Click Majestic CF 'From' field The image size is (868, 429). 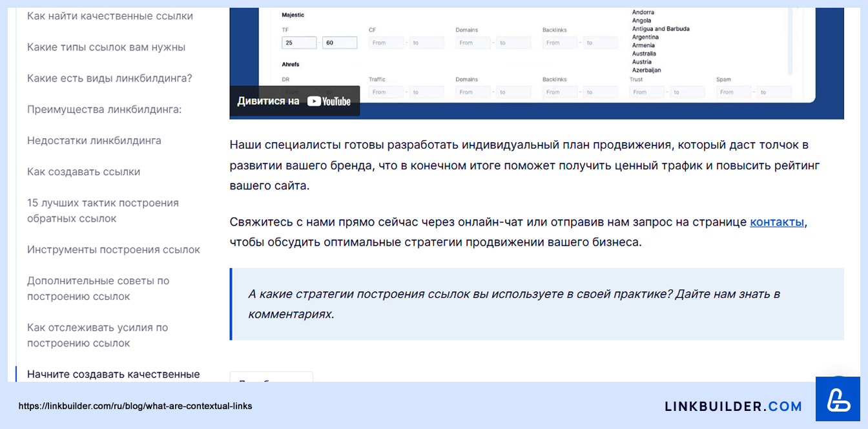[386, 43]
